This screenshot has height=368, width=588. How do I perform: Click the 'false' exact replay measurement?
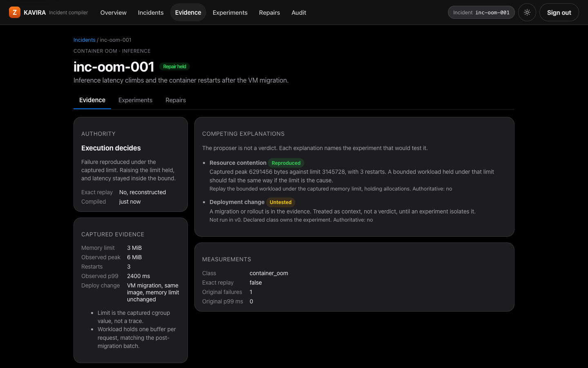pyautogui.click(x=256, y=283)
